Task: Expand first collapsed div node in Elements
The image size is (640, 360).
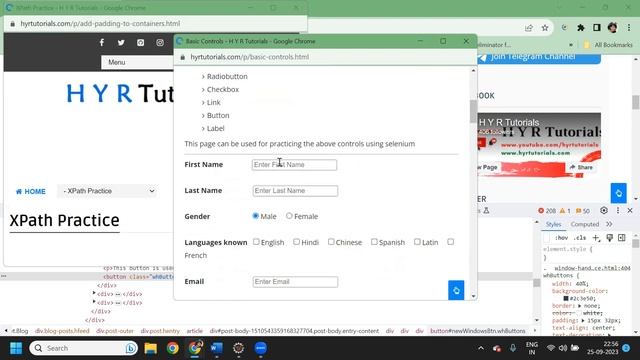Action: point(94,293)
